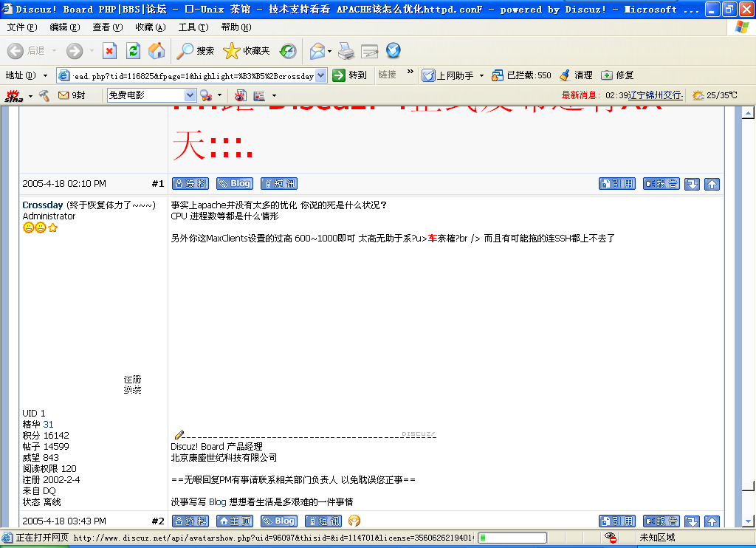This screenshot has width=756, height=548.
Task: Click post #1 资料 profile button
Action: 190,184
